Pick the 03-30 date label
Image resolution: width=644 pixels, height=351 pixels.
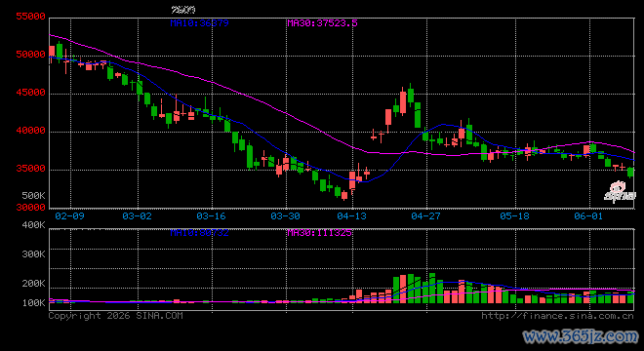tap(286, 215)
